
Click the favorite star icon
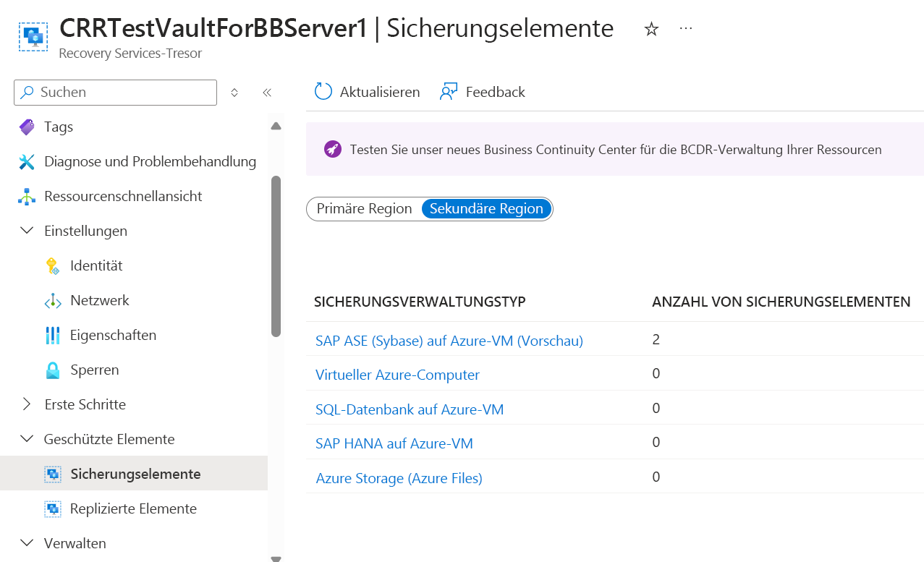651,29
